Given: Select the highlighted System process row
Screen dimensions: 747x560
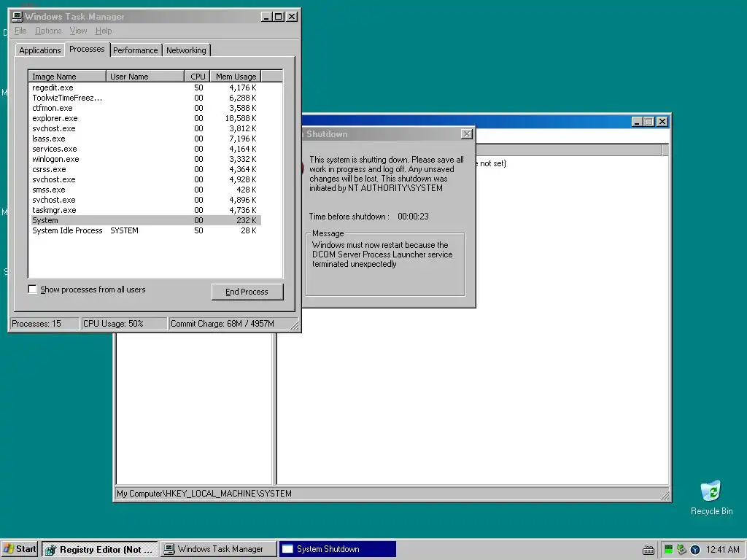Looking at the screenshot, I should coord(145,220).
